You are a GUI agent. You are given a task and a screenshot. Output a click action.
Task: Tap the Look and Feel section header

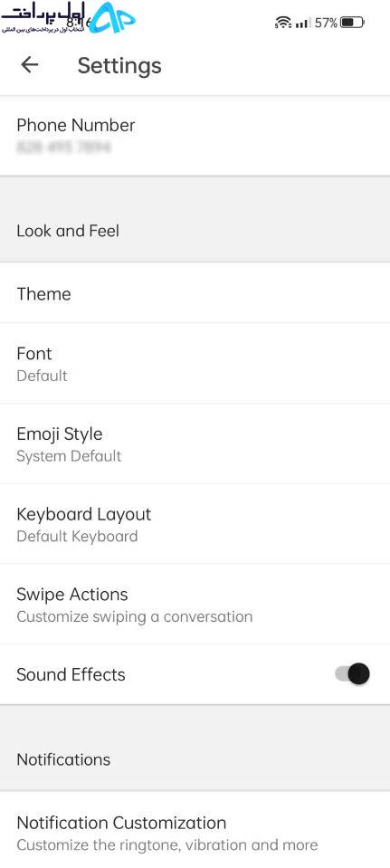click(x=68, y=230)
